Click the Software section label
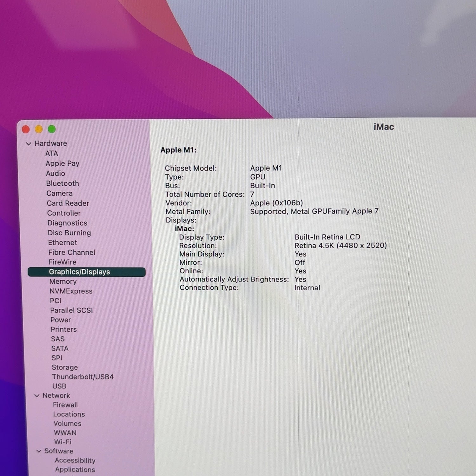Screen dimensions: 476x476 59,451
